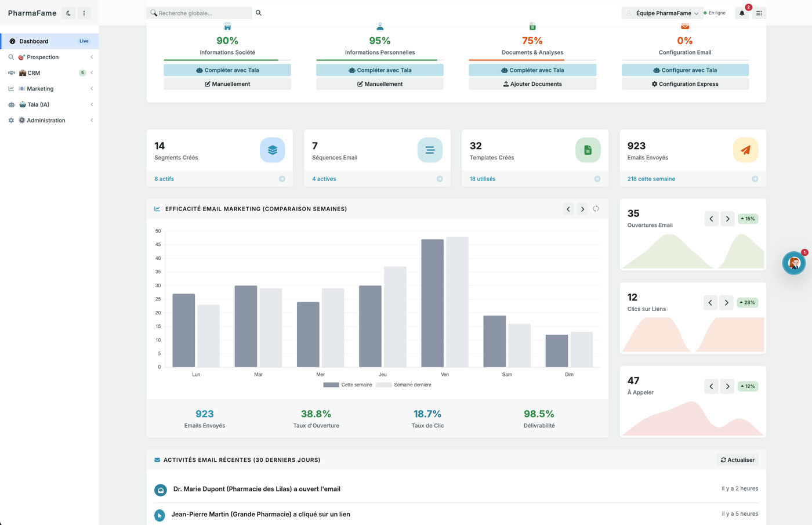812x525 pixels.
Task: Click the 98.5% Délivrabilité value
Action: [x=539, y=414]
